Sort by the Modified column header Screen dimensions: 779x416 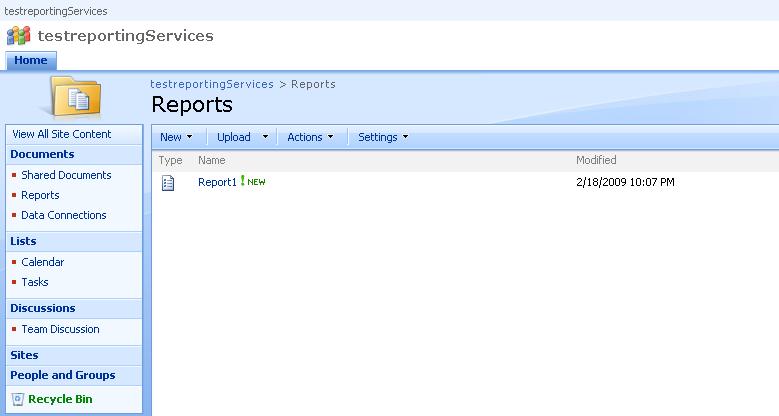(596, 161)
